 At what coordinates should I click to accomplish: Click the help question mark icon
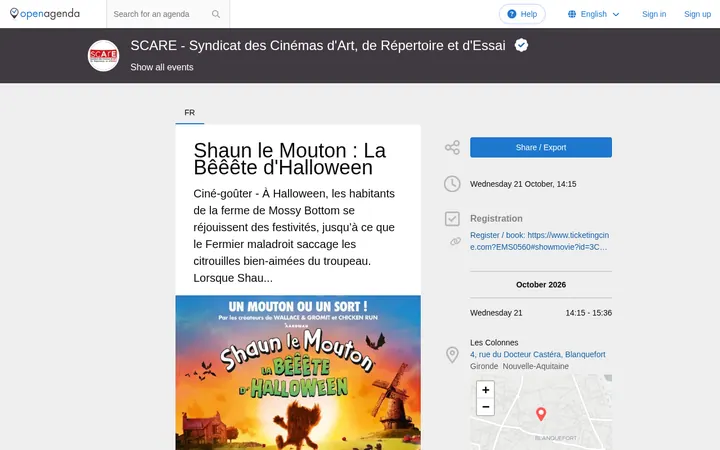pos(512,14)
